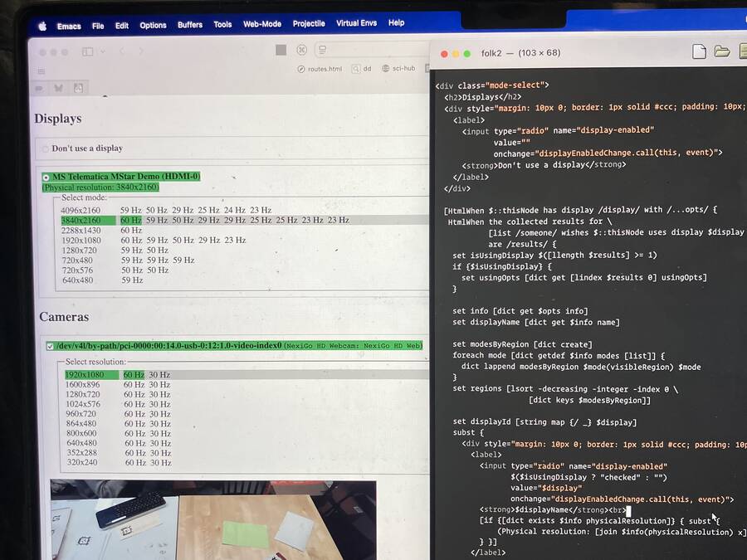Expand the sidebar dropdown chevron in Safari
The width and height of the screenshot is (747, 560).
[101, 51]
